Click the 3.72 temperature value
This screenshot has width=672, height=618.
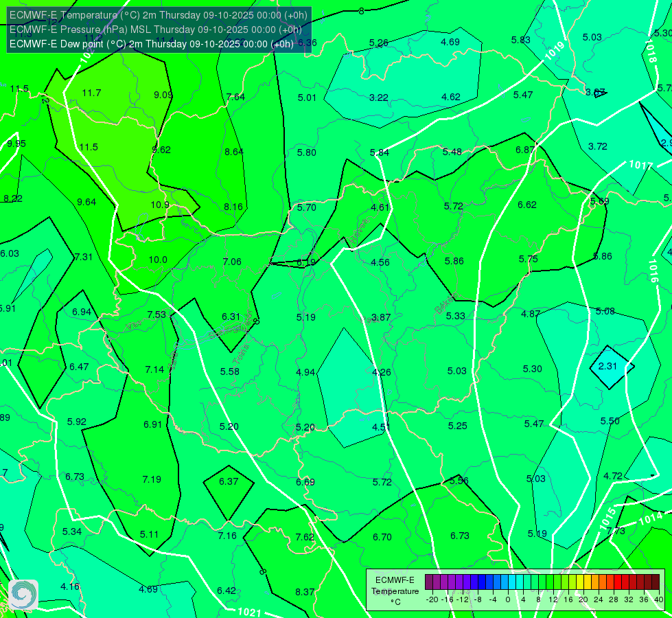597,146
